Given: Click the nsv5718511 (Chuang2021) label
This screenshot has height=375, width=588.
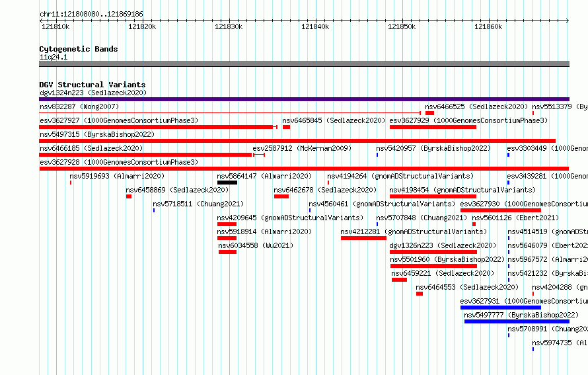Looking at the screenshot, I should [198, 204].
